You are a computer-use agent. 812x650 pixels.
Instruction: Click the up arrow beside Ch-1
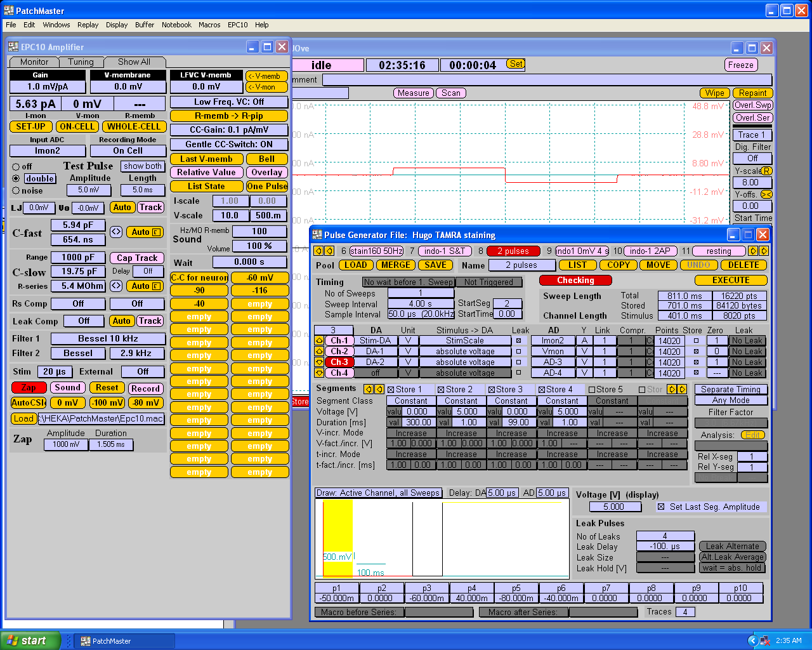(319, 340)
